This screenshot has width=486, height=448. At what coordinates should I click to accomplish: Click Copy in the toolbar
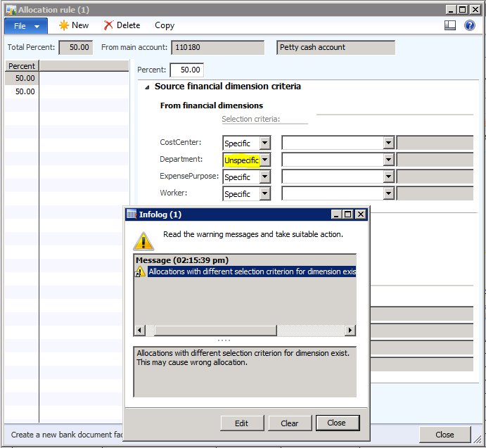coord(165,25)
